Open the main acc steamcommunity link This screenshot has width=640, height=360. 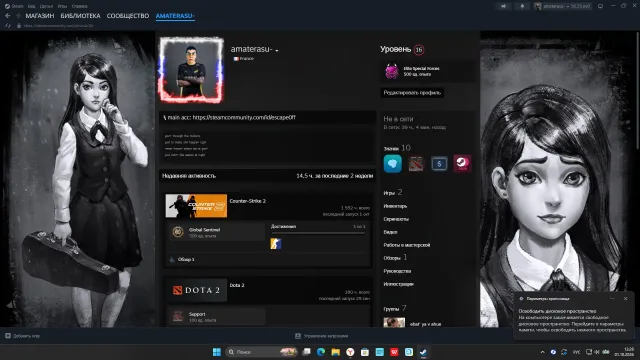244,118
